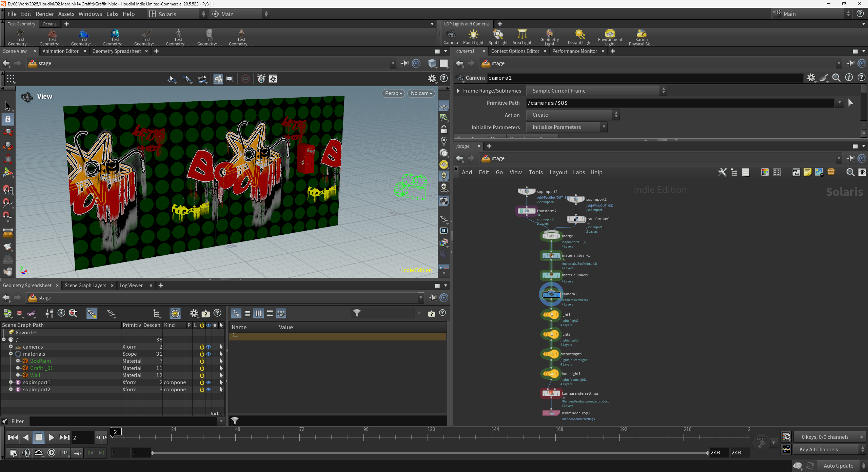Toggle activation of BoxPaint material
The image size is (868, 472).
pyautogui.click(x=202, y=361)
